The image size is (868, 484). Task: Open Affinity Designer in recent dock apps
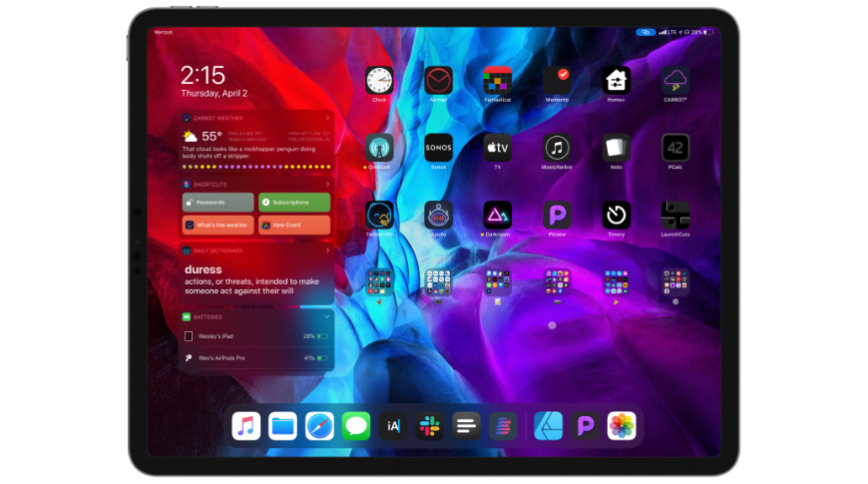coord(548,426)
